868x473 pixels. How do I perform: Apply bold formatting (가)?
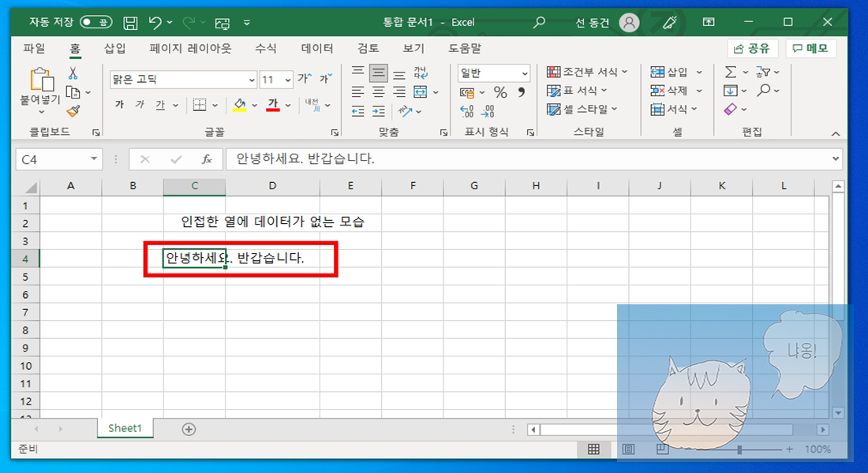pos(120,105)
